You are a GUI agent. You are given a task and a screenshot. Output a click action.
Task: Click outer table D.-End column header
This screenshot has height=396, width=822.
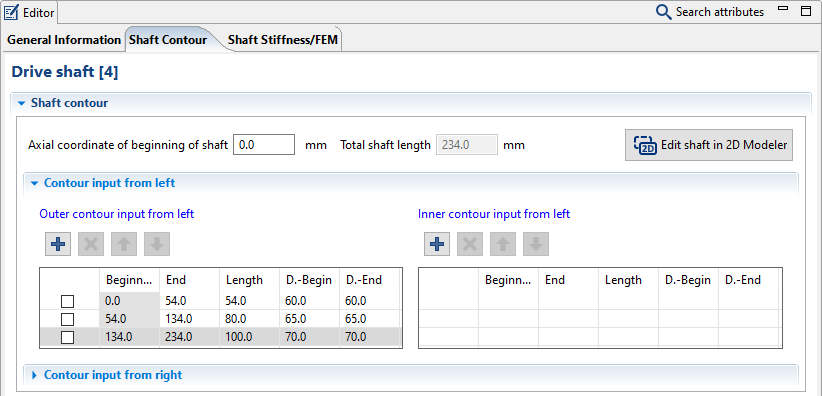(370, 280)
